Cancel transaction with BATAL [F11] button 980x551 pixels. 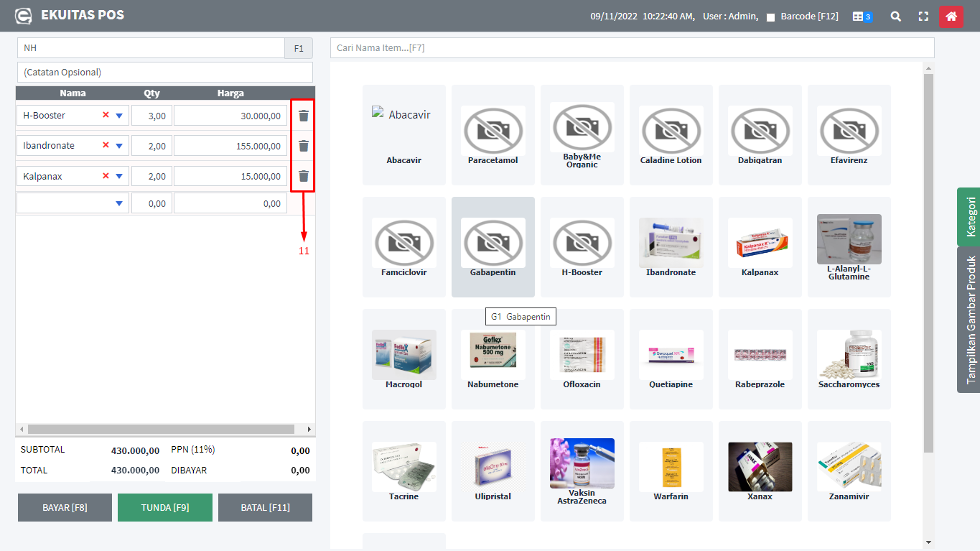pos(265,507)
